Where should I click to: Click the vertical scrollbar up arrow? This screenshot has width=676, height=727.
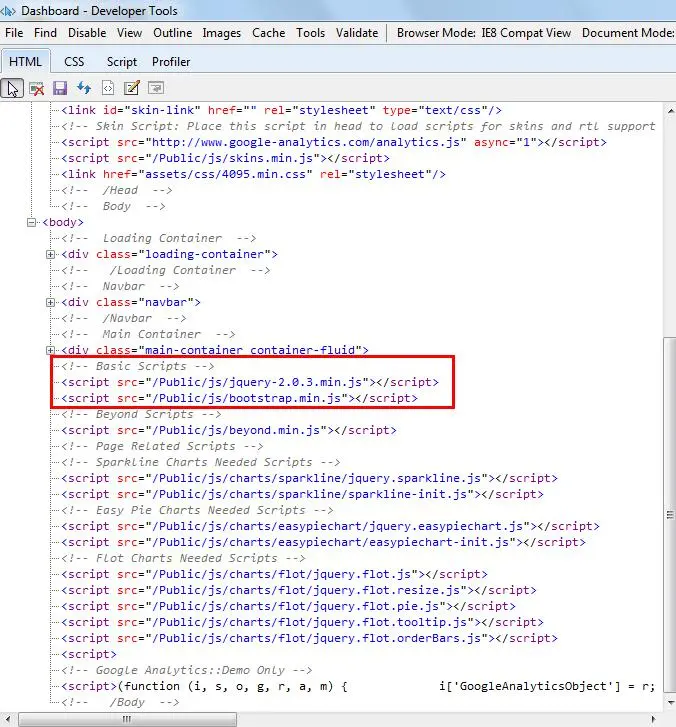tap(670, 111)
